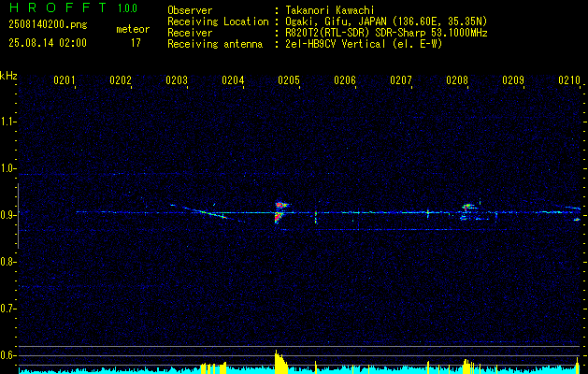Click the Receiver label
This screenshot has height=374, width=588.
click(x=190, y=33)
